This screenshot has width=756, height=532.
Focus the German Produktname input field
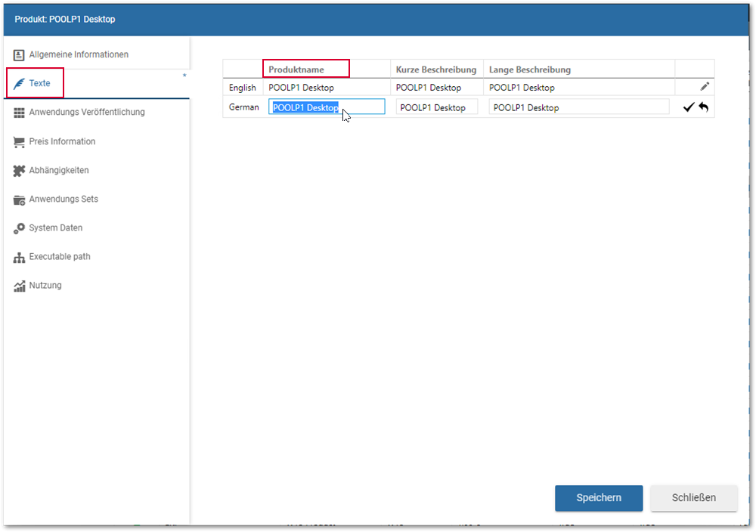(327, 107)
